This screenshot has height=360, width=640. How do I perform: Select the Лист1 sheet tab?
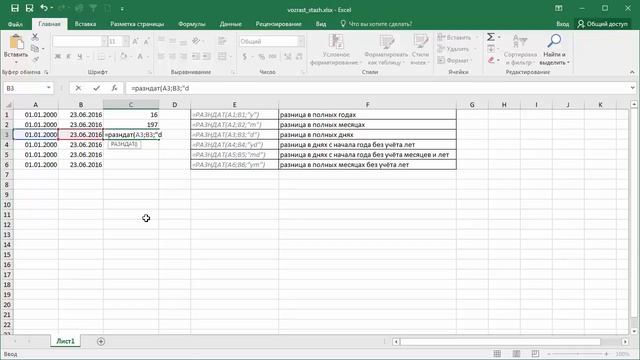[x=65, y=341]
